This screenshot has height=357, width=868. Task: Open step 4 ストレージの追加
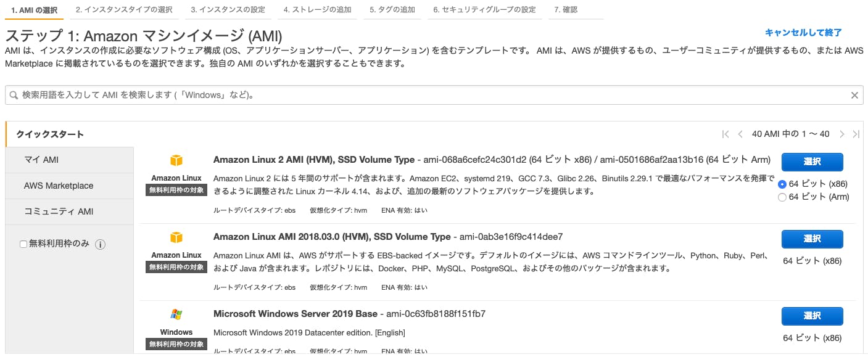[x=317, y=10]
